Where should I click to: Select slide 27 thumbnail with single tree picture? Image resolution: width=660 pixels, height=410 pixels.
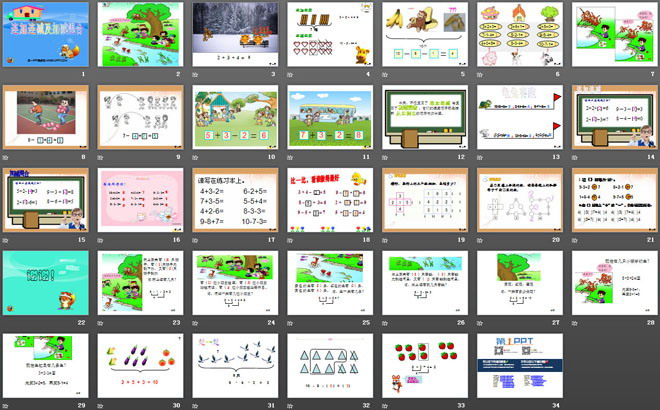coord(520,283)
